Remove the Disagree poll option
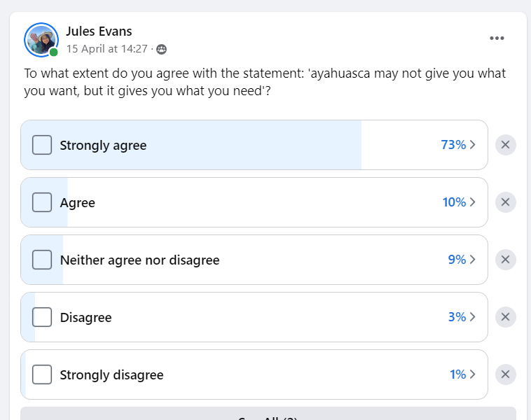The height and width of the screenshot is (420, 531). (505, 317)
